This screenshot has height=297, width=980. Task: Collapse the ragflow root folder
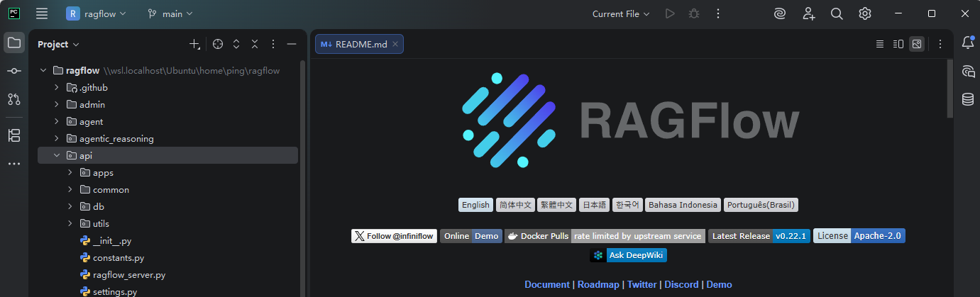[x=43, y=71]
